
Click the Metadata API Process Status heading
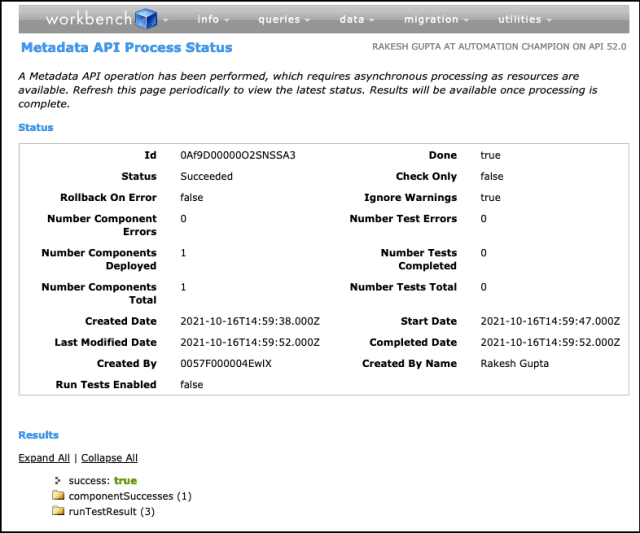pos(126,47)
